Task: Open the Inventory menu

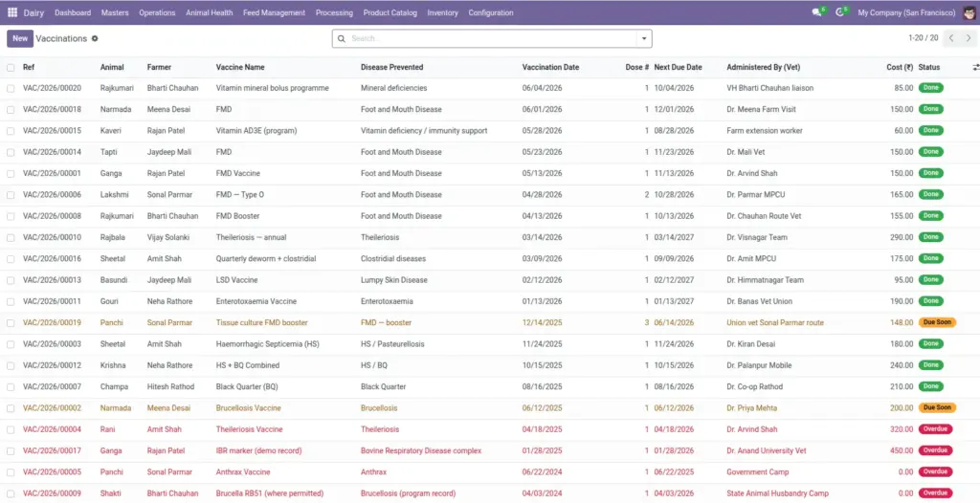Action: point(442,12)
